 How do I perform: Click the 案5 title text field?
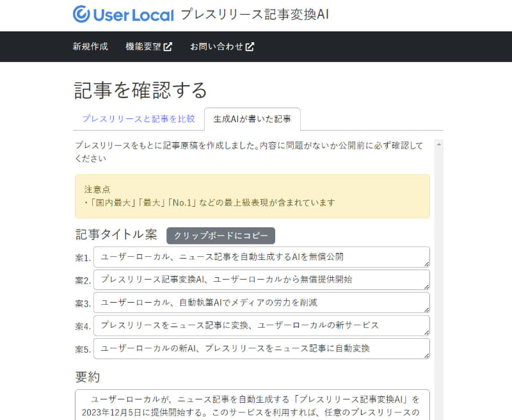tap(262, 348)
